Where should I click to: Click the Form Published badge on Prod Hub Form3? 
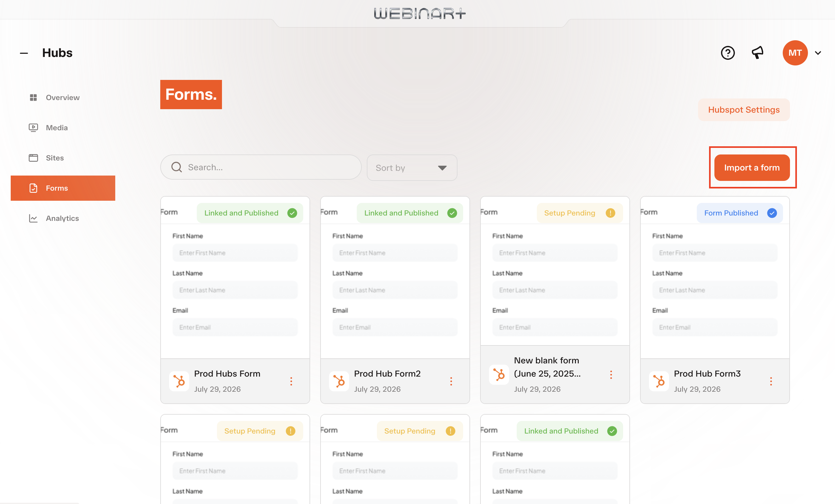(740, 213)
